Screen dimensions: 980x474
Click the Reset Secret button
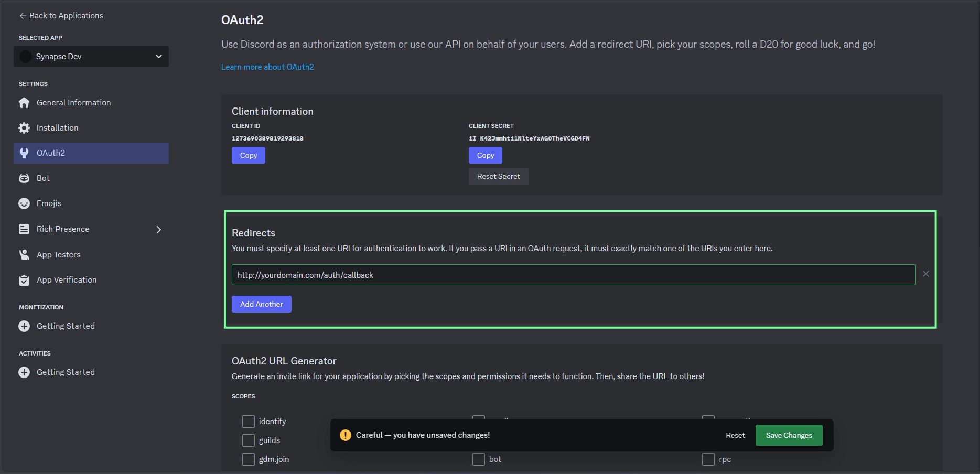pos(499,176)
